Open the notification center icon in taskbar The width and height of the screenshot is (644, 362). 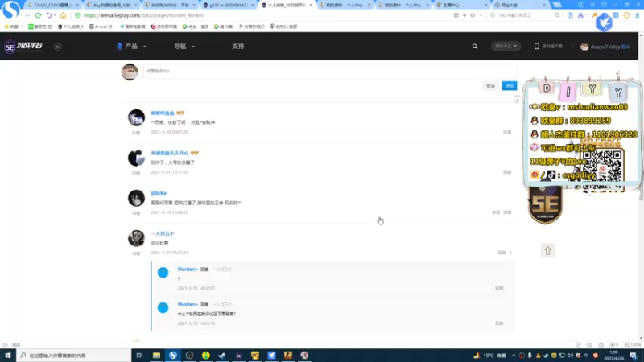[634, 356]
